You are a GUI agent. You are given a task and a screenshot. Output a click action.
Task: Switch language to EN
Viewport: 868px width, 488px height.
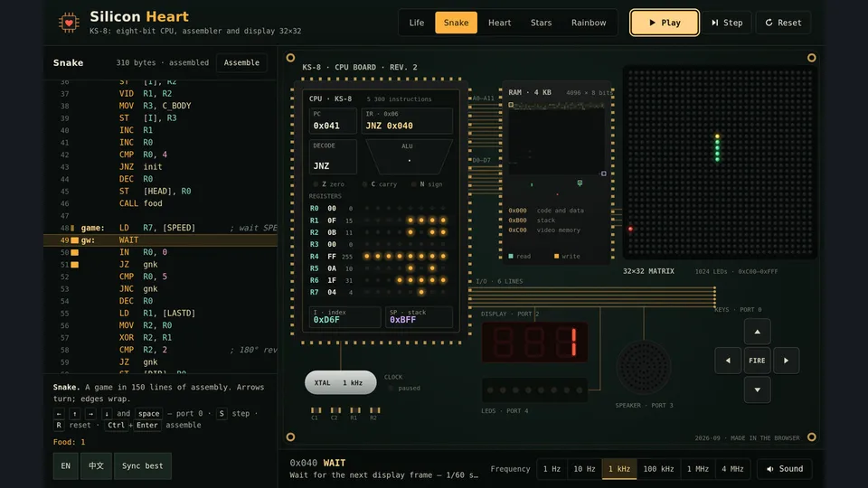click(x=65, y=466)
